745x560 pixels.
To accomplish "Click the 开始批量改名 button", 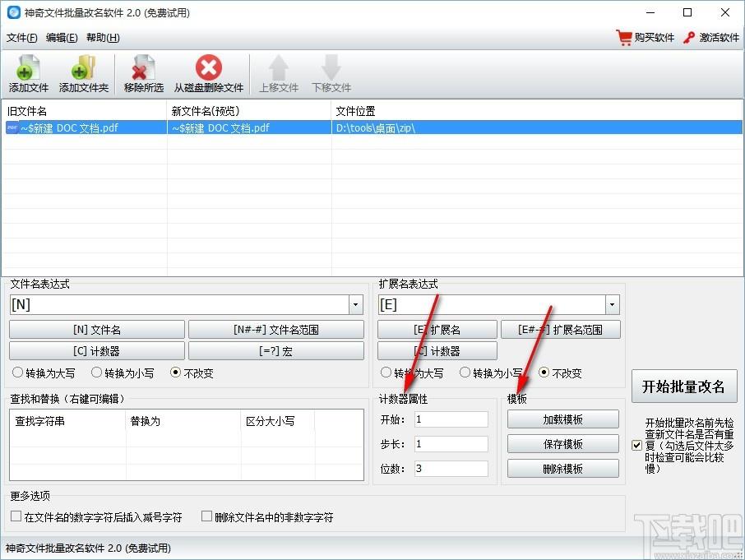I will pos(684,386).
